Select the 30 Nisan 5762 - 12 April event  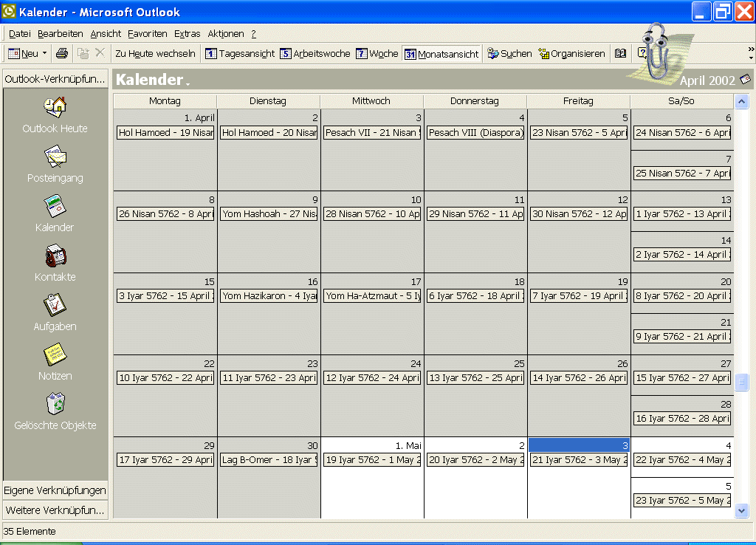pos(579,213)
